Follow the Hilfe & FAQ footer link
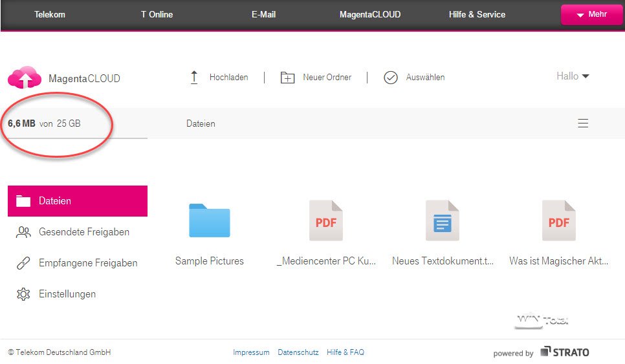The width and height of the screenshot is (625, 364). pyautogui.click(x=345, y=352)
